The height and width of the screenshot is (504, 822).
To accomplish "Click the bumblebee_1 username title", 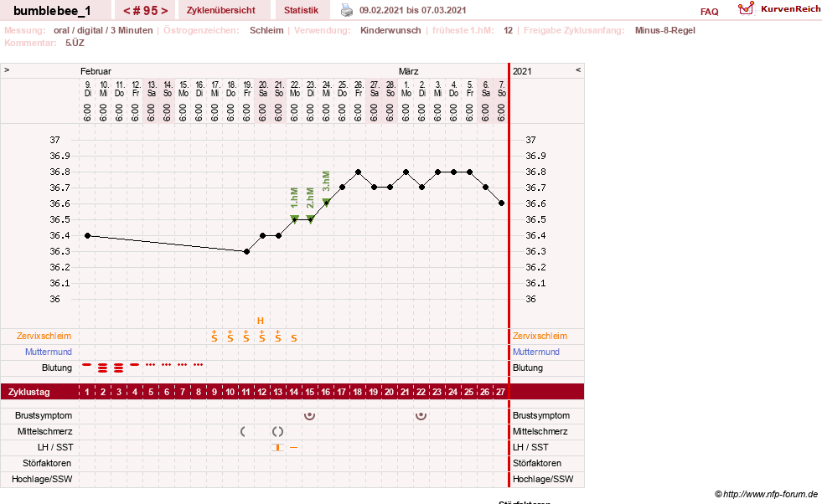I will [52, 11].
